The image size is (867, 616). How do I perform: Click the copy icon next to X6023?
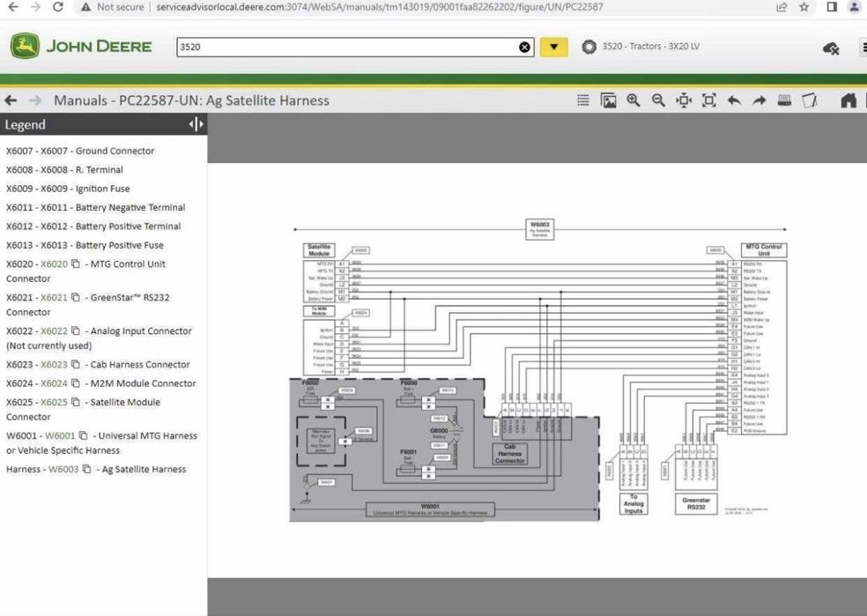(x=76, y=365)
